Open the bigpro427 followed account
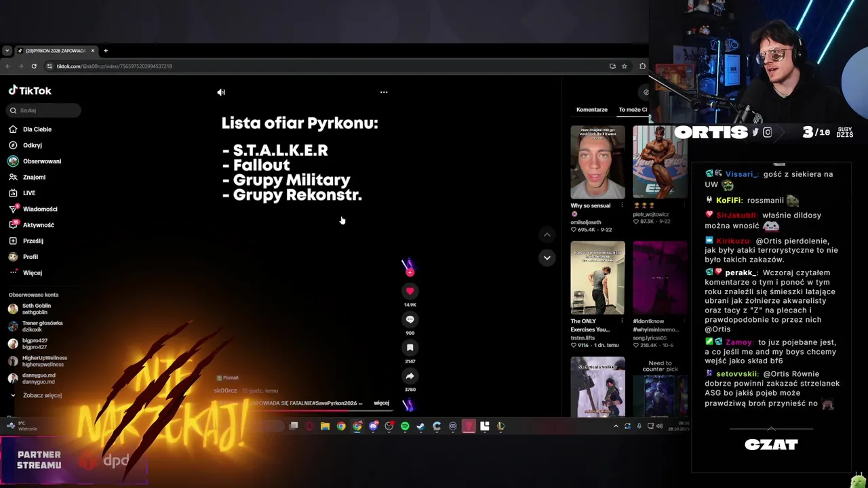The height and width of the screenshot is (488, 868). click(x=28, y=344)
